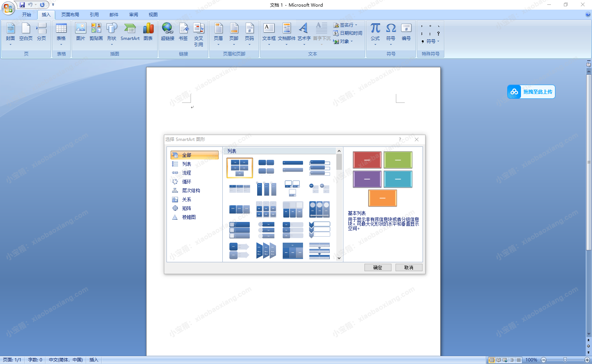Click 取消 to cancel the SmartArt dialog
Image resolution: width=592 pixels, height=364 pixels.
click(x=408, y=267)
